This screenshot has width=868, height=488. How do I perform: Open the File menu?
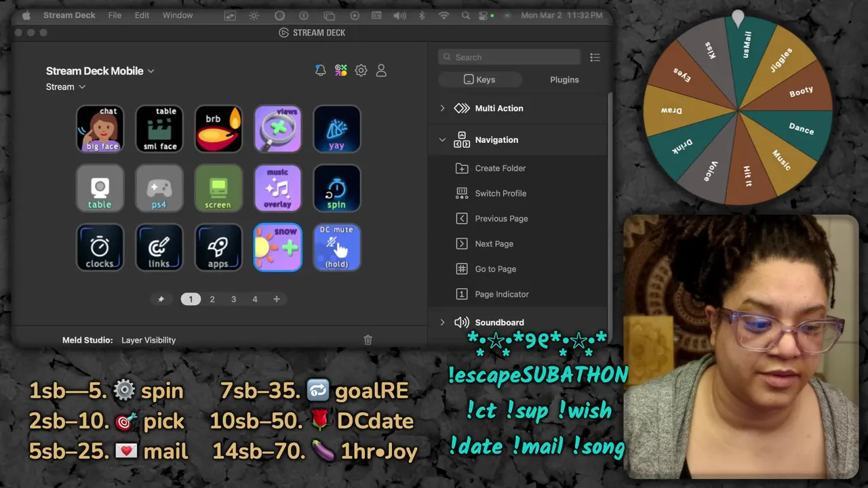pyautogui.click(x=115, y=15)
